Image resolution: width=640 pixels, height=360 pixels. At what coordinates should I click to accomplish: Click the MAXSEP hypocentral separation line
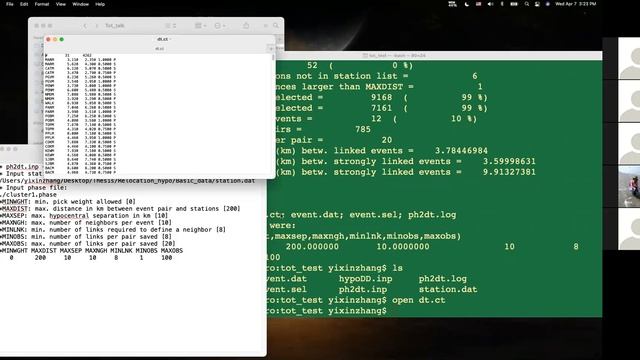click(x=84, y=216)
